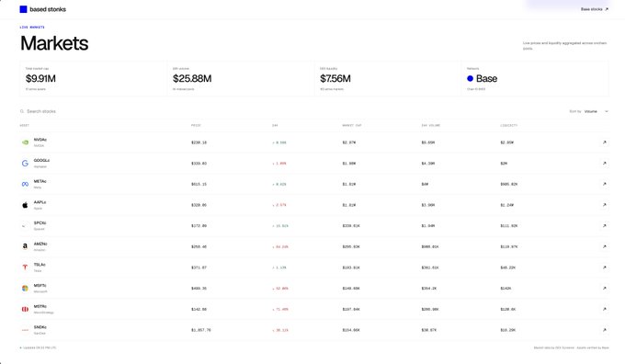Screen dimensions: 625x364
Task: Open the NVDA row arrow link
Action: pyautogui.click(x=604, y=142)
